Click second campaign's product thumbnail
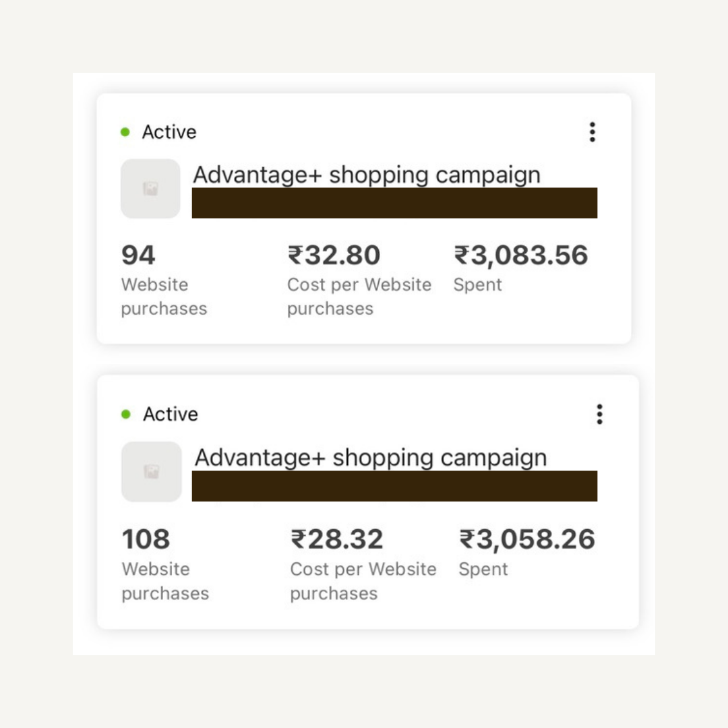This screenshot has height=728, width=728. click(x=151, y=472)
